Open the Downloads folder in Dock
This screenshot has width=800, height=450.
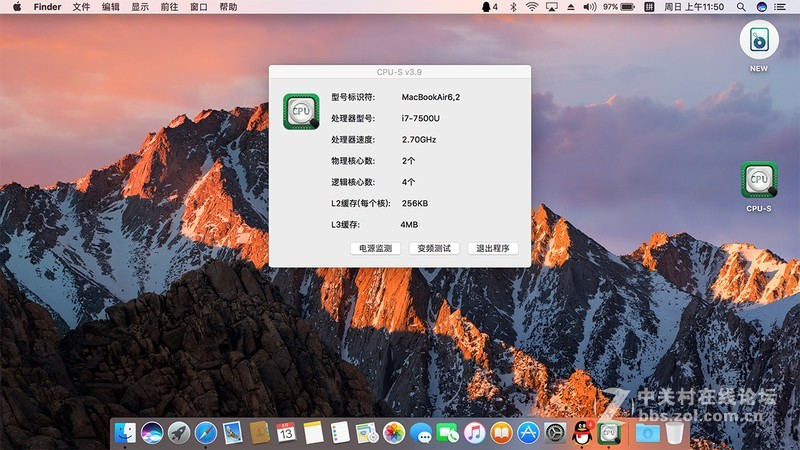[647, 433]
